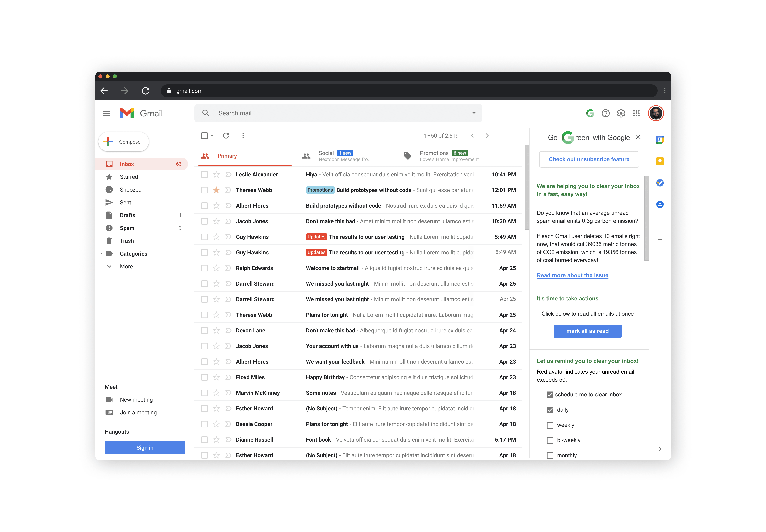
Task: Close the Go Green with Google panel
Action: [x=638, y=137]
